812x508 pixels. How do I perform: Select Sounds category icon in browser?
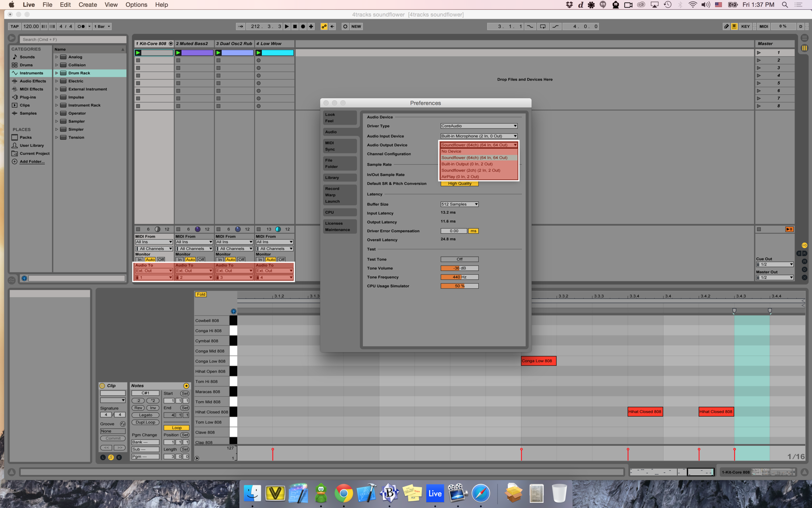point(15,57)
